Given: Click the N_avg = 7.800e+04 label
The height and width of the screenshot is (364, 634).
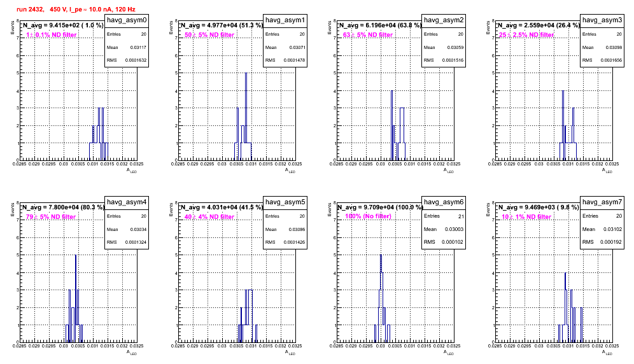Looking at the screenshot, I should [x=62, y=207].
